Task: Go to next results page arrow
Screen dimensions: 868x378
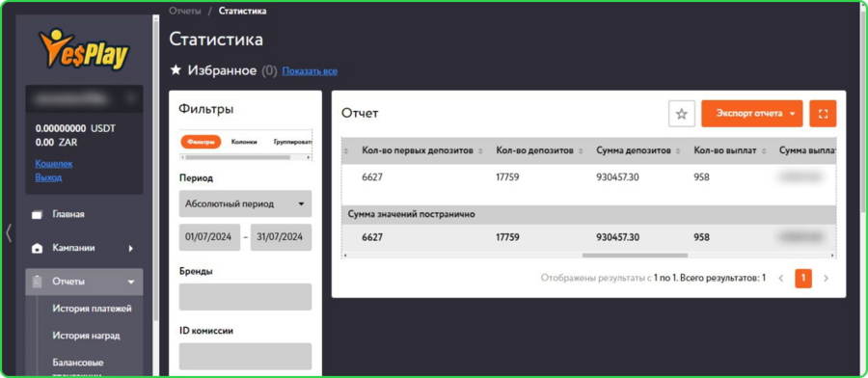Action: point(826,279)
